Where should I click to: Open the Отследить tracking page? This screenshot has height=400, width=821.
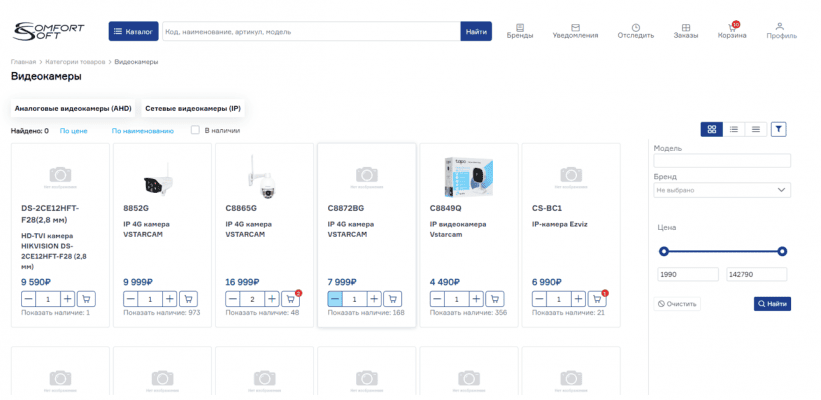(x=635, y=30)
